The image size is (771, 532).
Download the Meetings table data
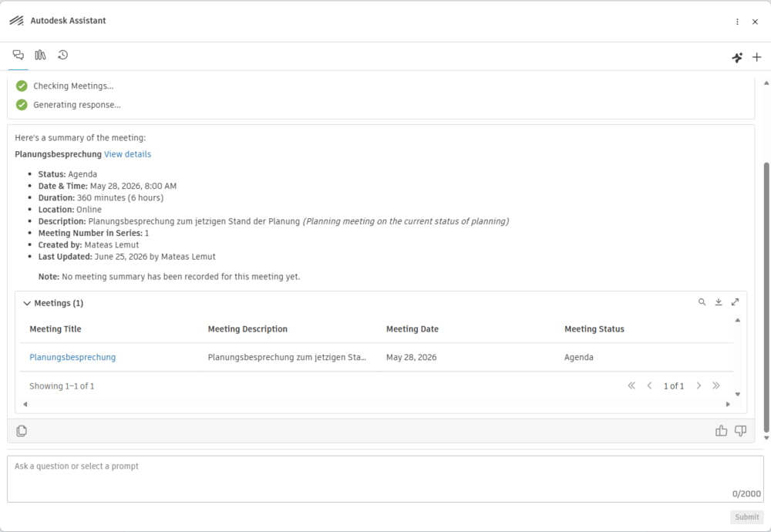tap(719, 302)
